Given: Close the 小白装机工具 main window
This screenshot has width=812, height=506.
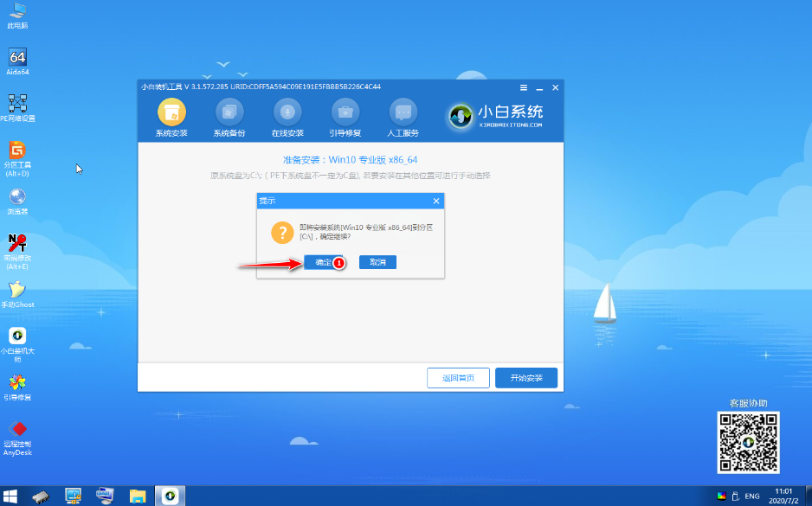Looking at the screenshot, I should (x=555, y=87).
